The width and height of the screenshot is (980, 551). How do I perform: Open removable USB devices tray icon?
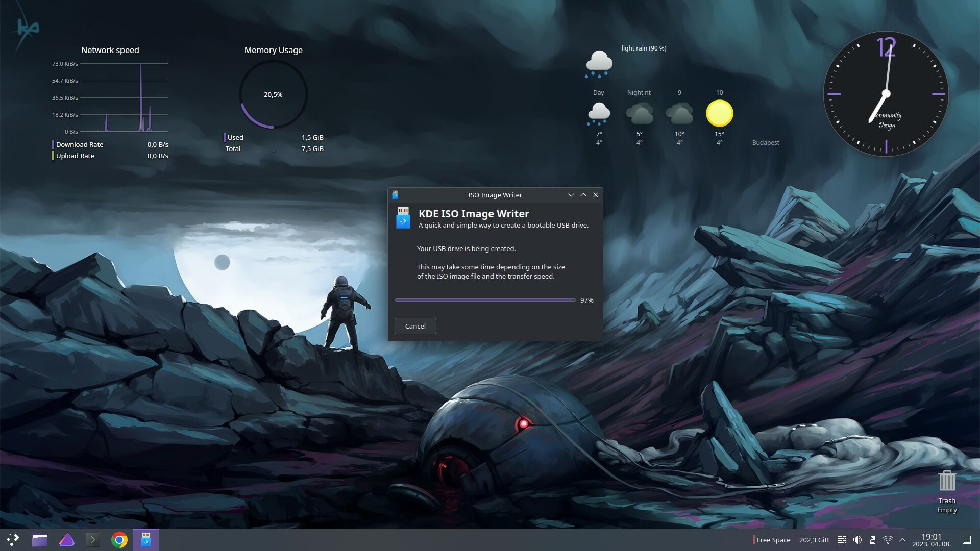tap(873, 540)
